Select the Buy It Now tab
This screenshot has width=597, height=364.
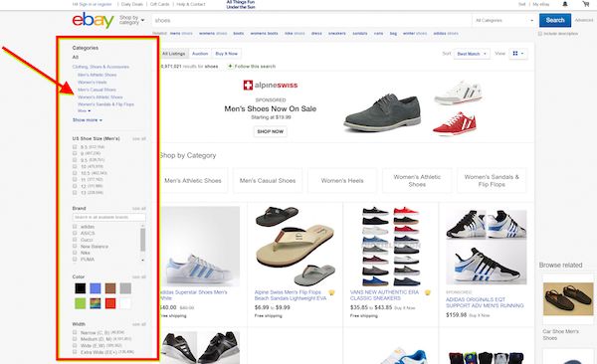pos(227,54)
